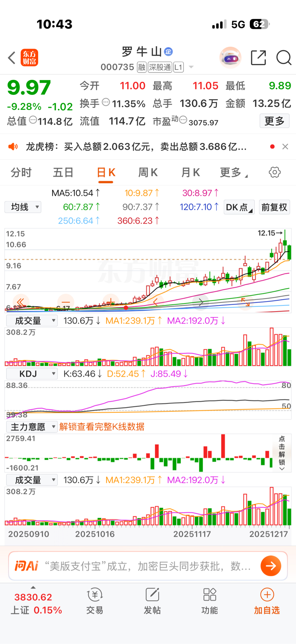Viewport: 296px width, 644px height.
Task: Tap the MA5:10.54 value
Action: pyautogui.click(x=76, y=193)
